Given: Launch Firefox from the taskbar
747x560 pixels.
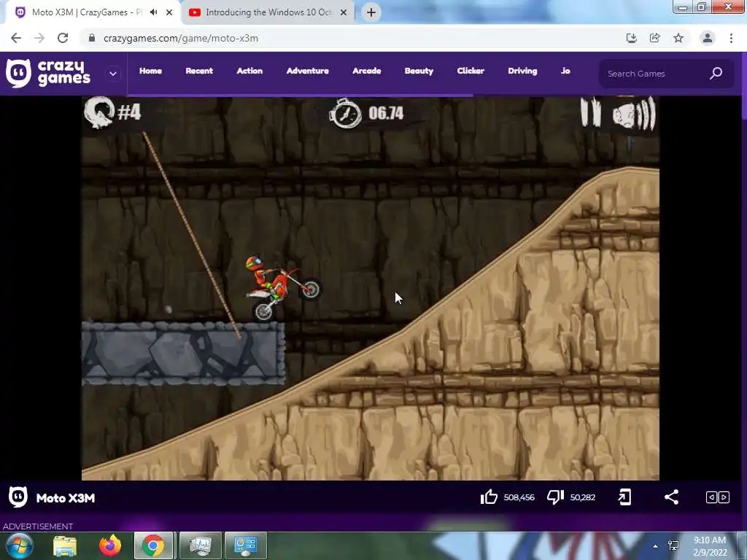Looking at the screenshot, I should [110, 545].
